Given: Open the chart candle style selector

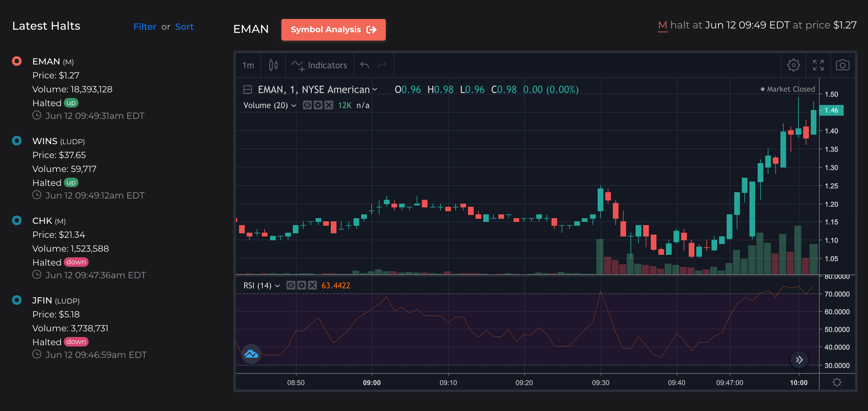Looking at the screenshot, I should click(273, 65).
